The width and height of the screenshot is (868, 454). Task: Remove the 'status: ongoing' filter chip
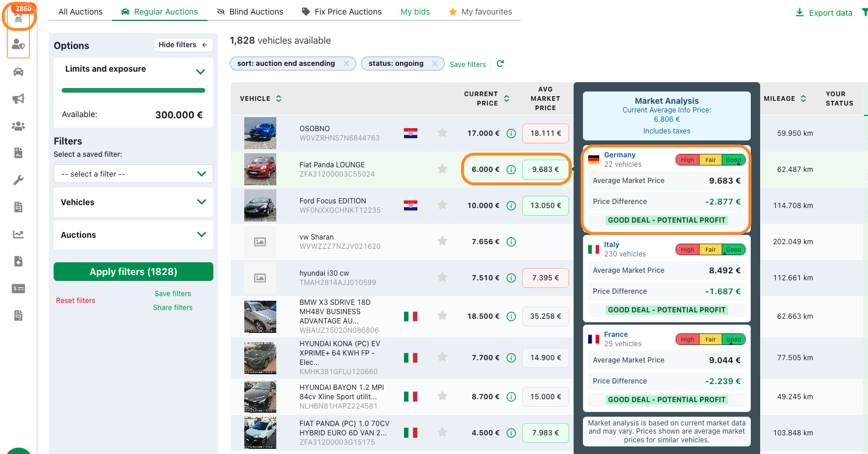(435, 64)
